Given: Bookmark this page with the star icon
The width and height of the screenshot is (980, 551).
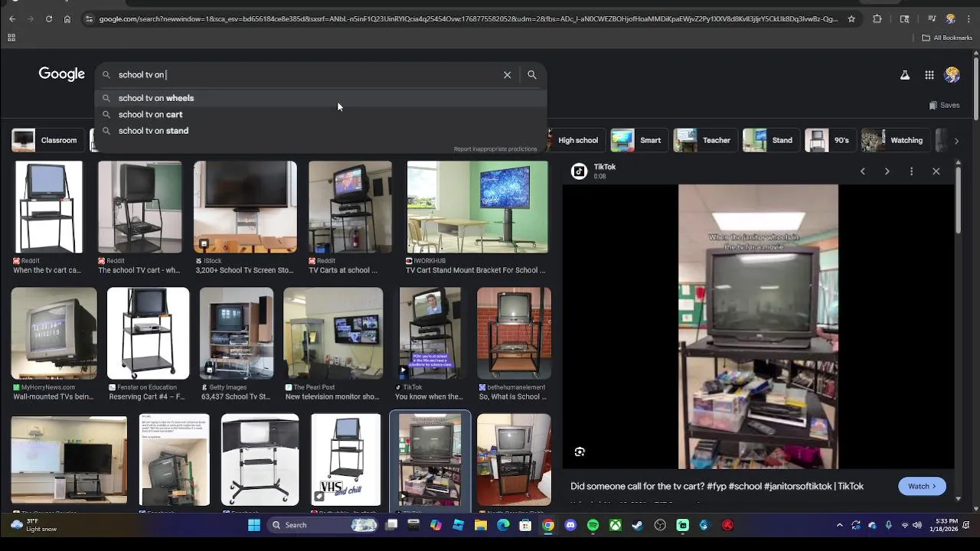Looking at the screenshot, I should click(851, 19).
